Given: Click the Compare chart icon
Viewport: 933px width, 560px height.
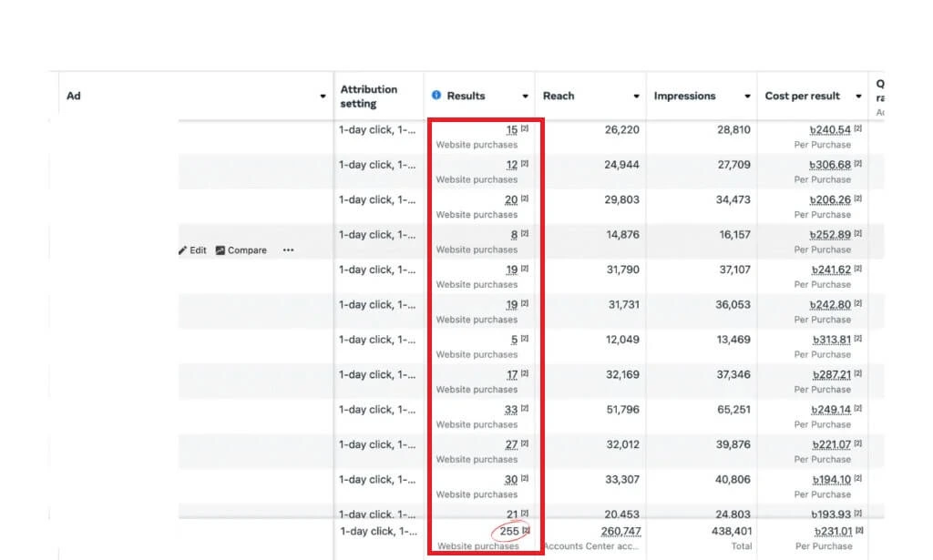Looking at the screenshot, I should click(x=220, y=250).
